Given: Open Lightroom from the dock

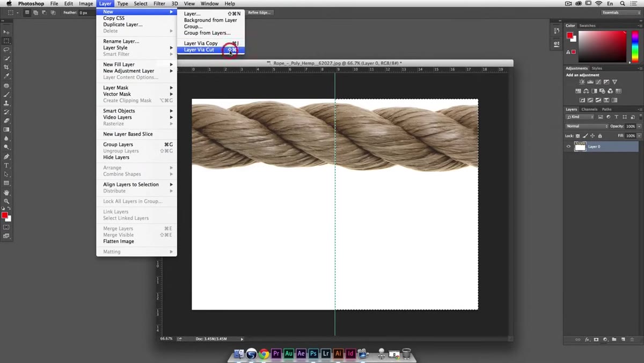Looking at the screenshot, I should coord(326,353).
